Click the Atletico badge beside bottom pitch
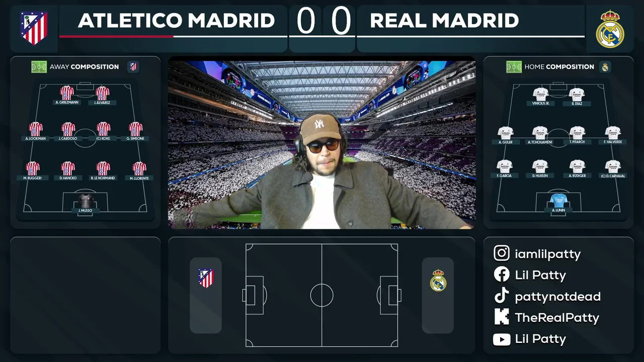 205,278
